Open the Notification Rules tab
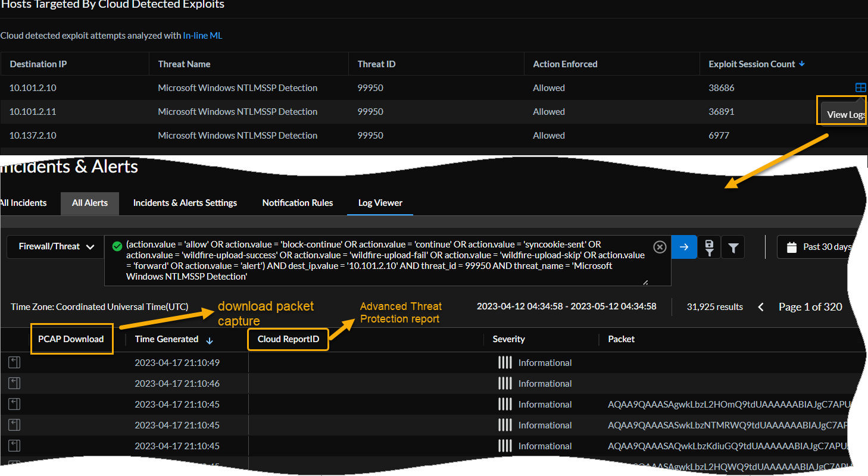Image resolution: width=868 pixels, height=476 pixels. tap(298, 203)
